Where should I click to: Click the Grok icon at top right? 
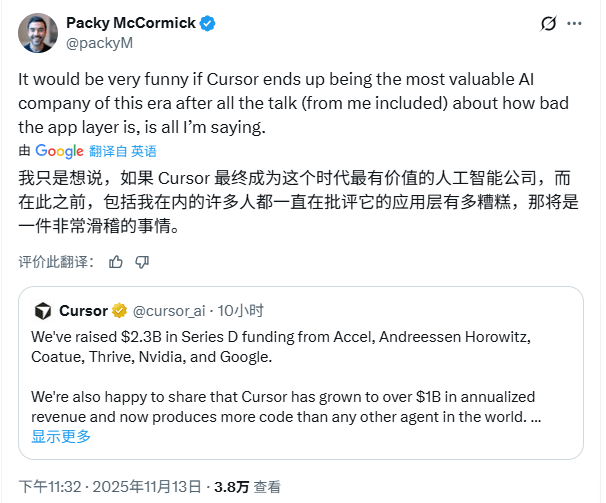[x=548, y=24]
